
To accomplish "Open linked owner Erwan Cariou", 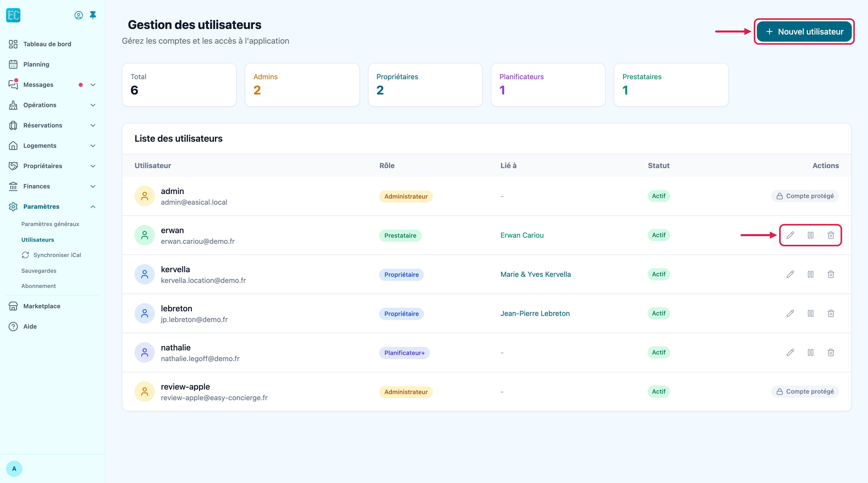I will click(x=522, y=235).
